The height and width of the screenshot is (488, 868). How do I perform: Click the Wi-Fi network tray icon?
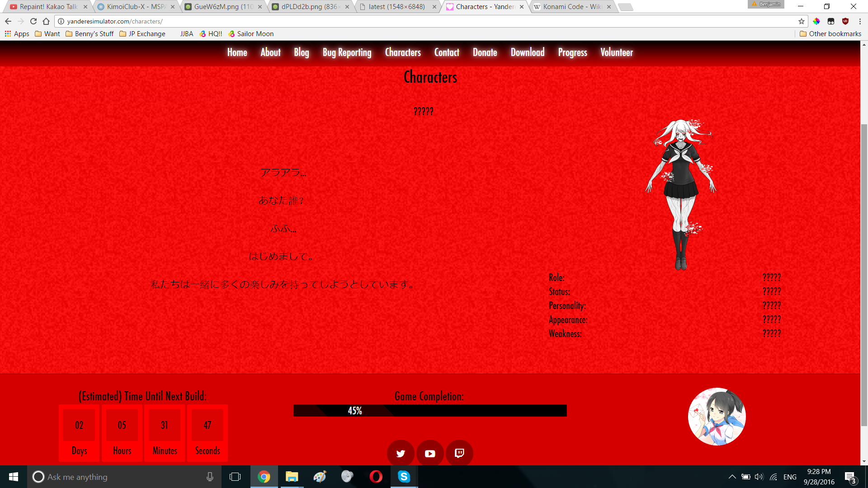pyautogui.click(x=774, y=477)
